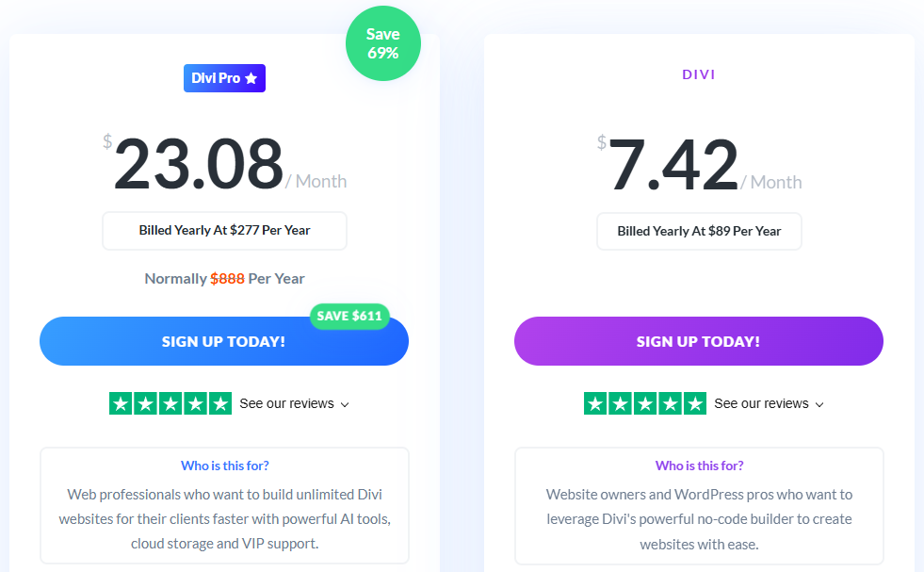Click the Divi plan Trustpilot star rating
The image size is (924, 572).
[645, 403]
